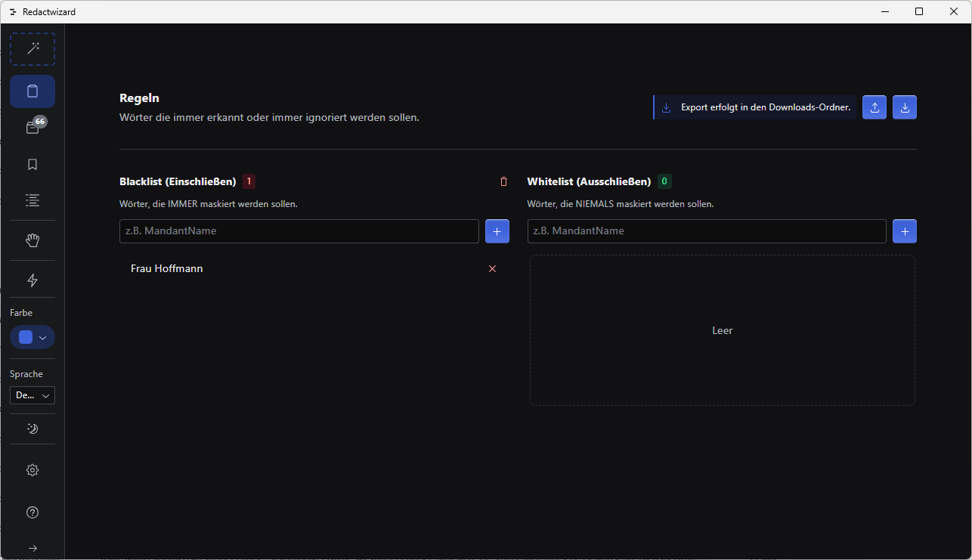
Task: Open the Sprache language dropdown
Action: 33,395
